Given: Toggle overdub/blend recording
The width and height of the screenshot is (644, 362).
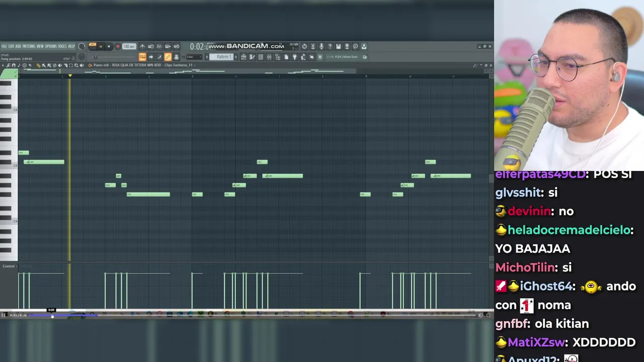Looking at the screenshot, I should (168, 46).
